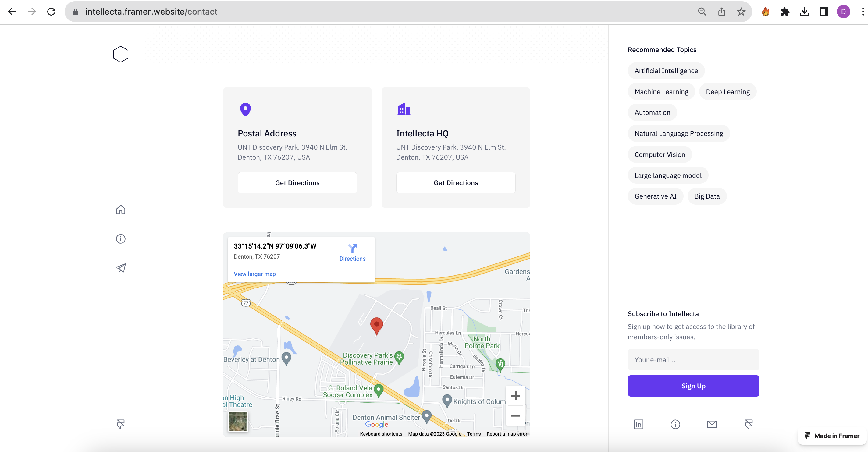Switch map to satellite view thumbnail

click(x=238, y=421)
